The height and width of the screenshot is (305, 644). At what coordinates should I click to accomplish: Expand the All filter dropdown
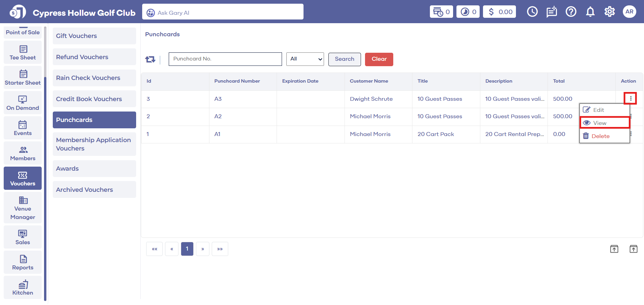tap(305, 59)
